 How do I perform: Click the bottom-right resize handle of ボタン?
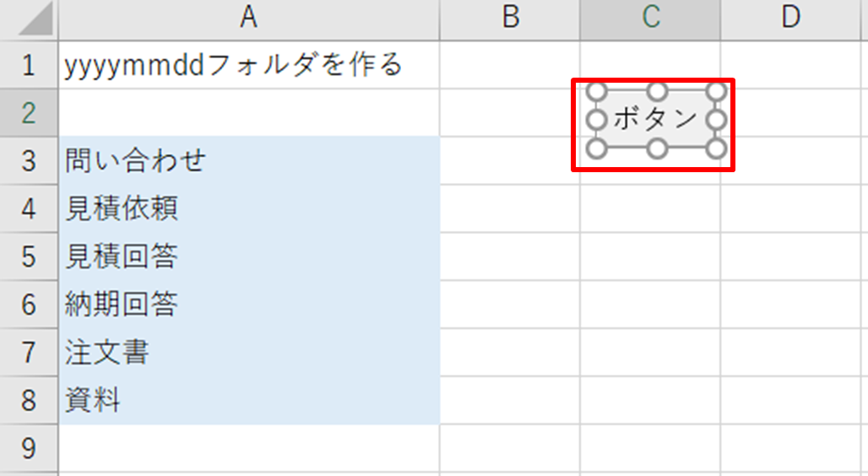pyautogui.click(x=716, y=149)
